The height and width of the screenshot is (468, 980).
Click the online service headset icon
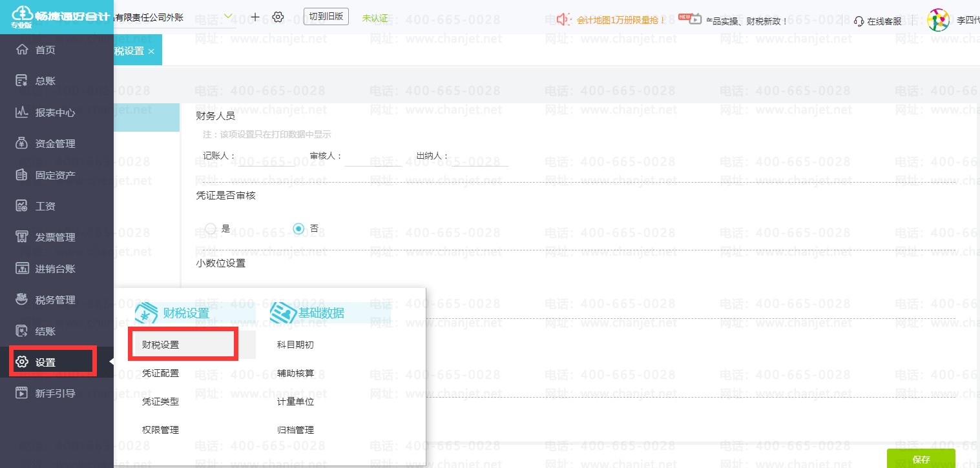859,21
